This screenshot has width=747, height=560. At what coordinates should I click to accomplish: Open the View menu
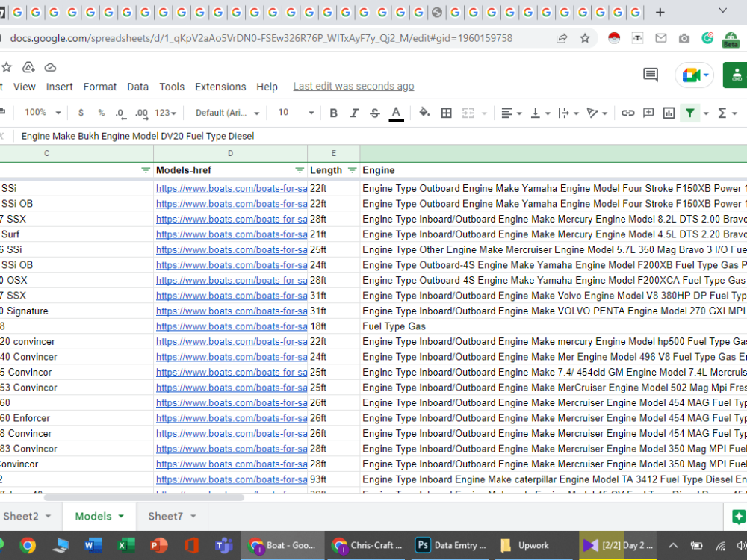coord(25,87)
